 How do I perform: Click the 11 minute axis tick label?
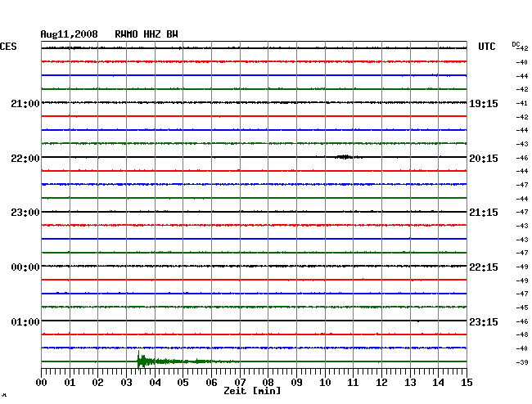click(353, 382)
